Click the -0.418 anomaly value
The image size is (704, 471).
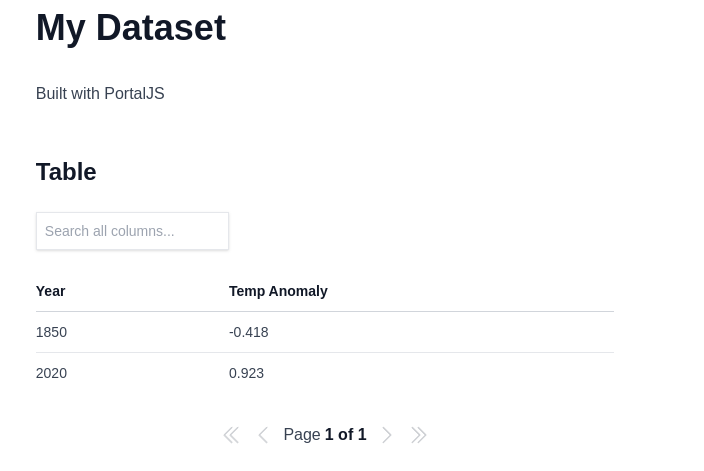pos(249,332)
